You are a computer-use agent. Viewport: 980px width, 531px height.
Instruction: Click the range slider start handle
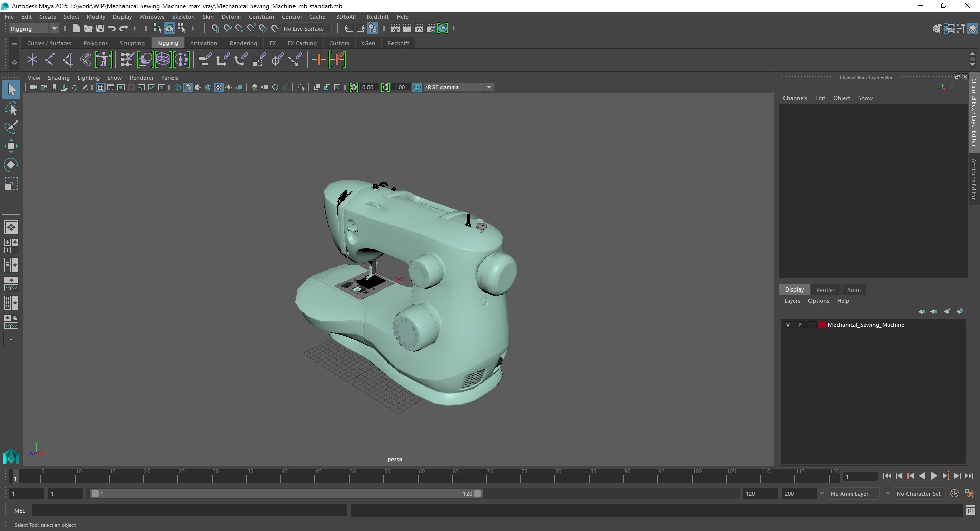(x=94, y=494)
